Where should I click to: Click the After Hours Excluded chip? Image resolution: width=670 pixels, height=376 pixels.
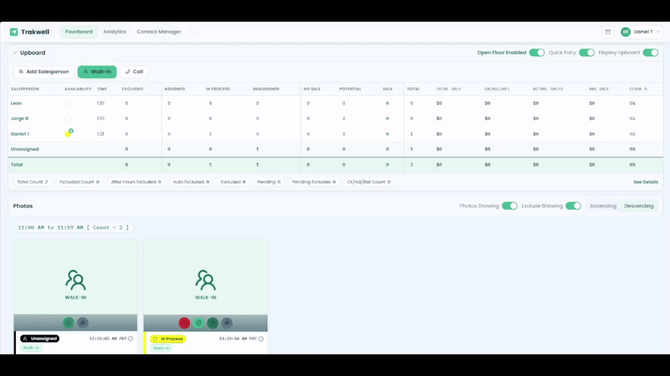pyautogui.click(x=136, y=182)
